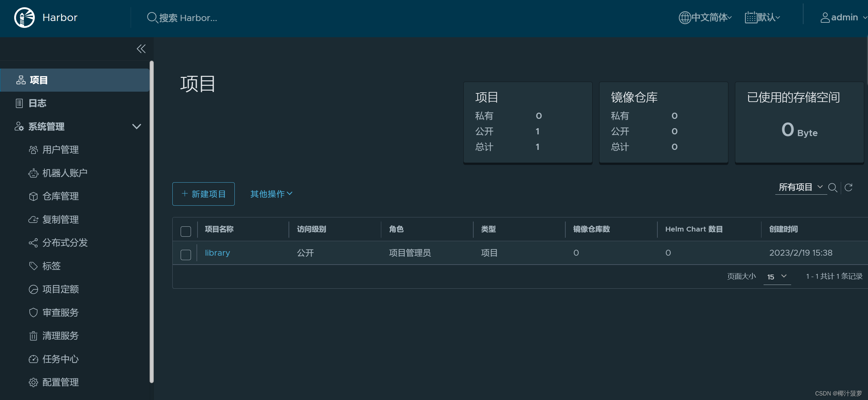The image size is (868, 400).
Task: Click the sidebar vertical scrollbar
Action: (x=152, y=222)
